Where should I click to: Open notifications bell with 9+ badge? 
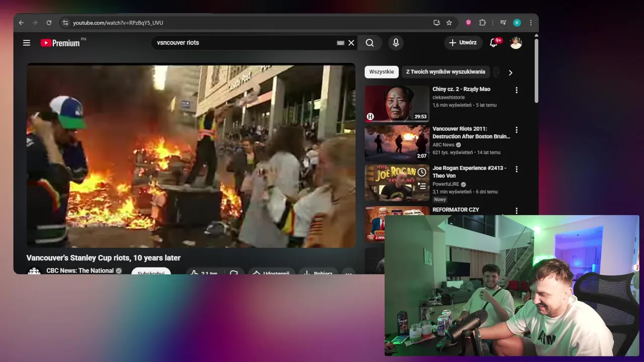(x=494, y=43)
